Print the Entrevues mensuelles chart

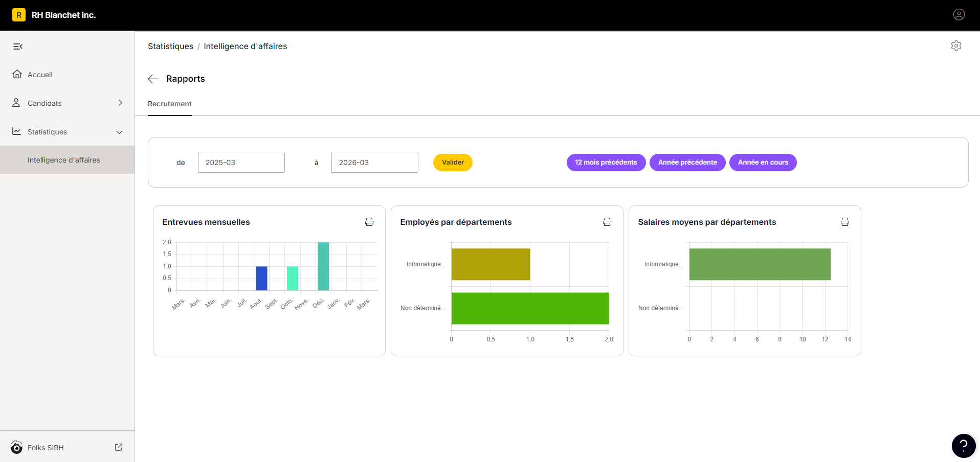coord(369,222)
